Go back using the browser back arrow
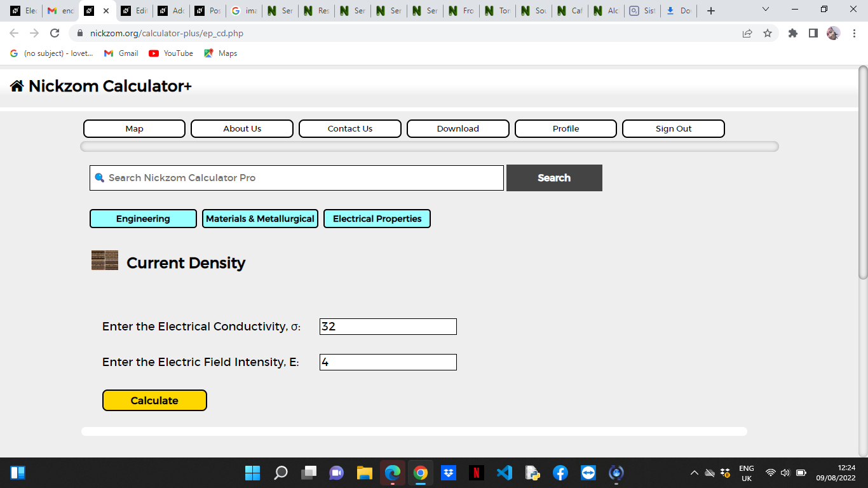Image resolution: width=868 pixels, height=488 pixels. [14, 33]
